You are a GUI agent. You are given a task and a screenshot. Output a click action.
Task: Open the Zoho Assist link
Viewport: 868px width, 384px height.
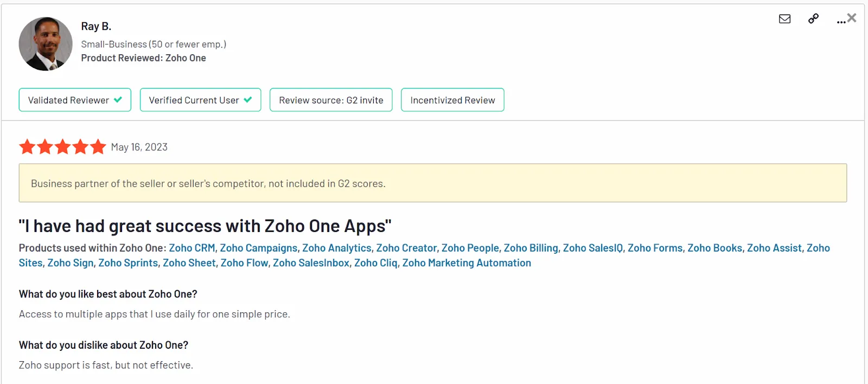[774, 248]
